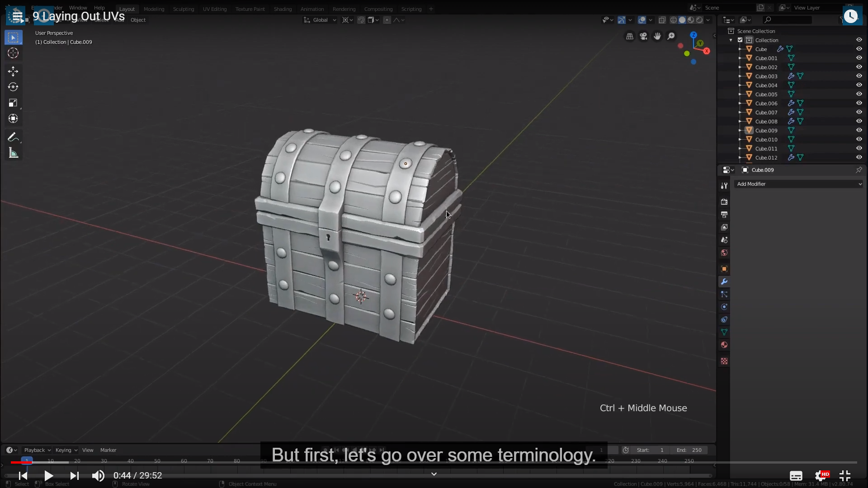Select the Rotate tool
This screenshot has width=868, height=488.
tap(13, 87)
